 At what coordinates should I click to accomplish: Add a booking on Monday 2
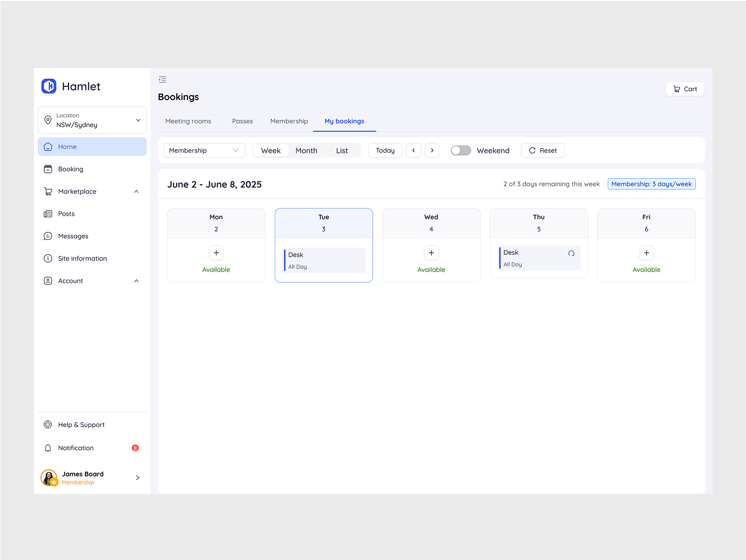pyautogui.click(x=216, y=253)
